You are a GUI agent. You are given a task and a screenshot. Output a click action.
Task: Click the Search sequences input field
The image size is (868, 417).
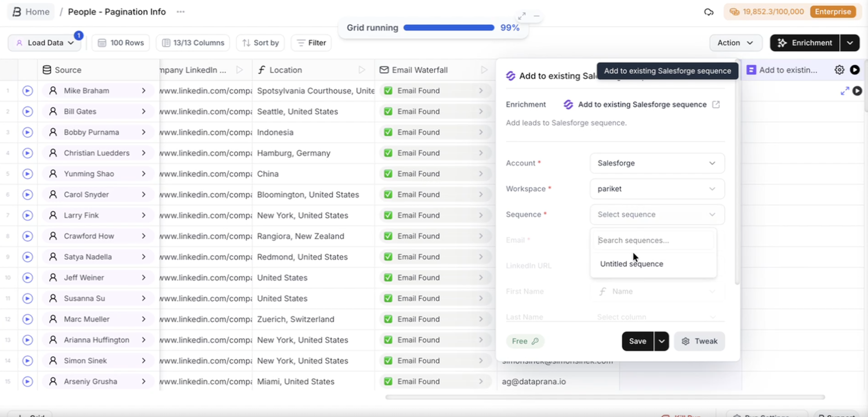click(x=653, y=240)
